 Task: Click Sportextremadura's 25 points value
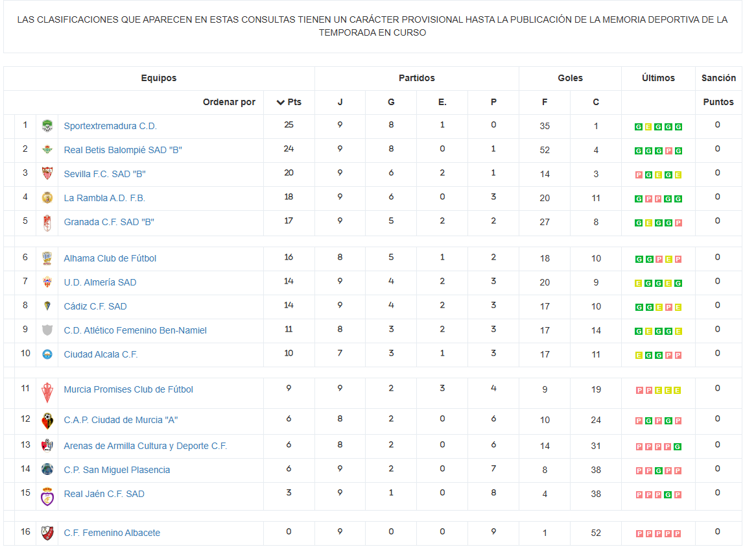tap(289, 125)
